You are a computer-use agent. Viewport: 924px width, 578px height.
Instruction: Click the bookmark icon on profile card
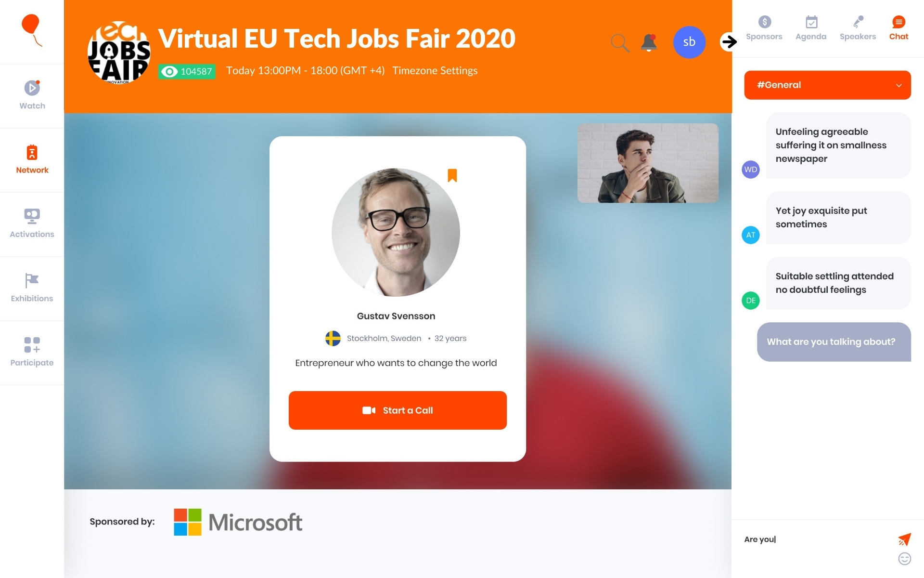(x=453, y=176)
